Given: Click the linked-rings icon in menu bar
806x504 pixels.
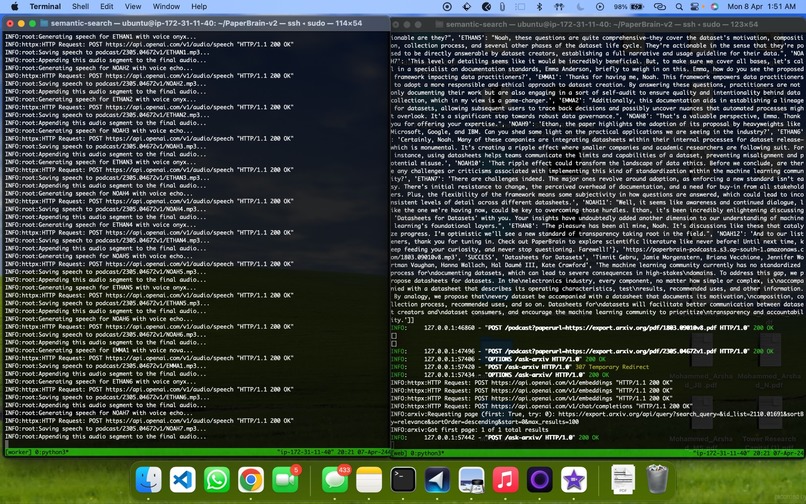Looking at the screenshot, I should pos(660,7).
